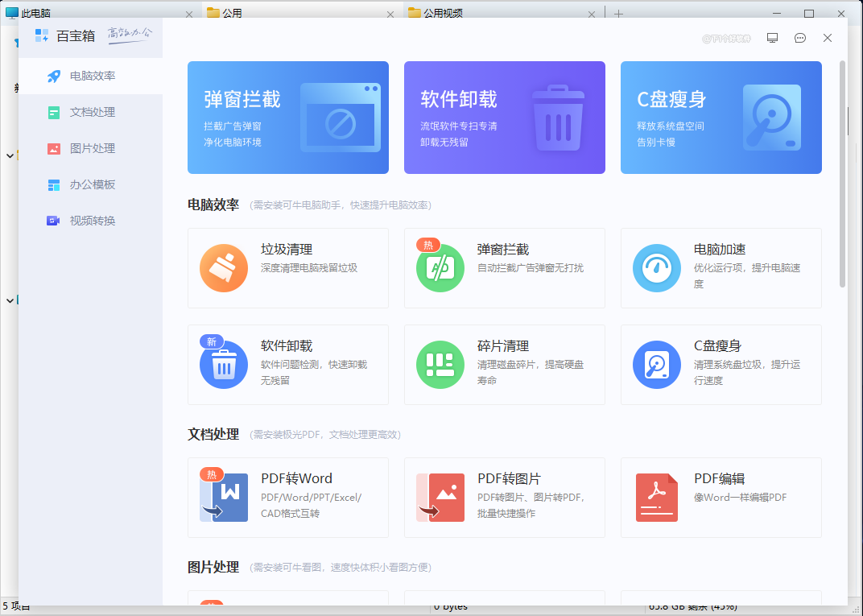Open 电脑加速 speedometer icon
Screen dimensions: 863x616
click(x=656, y=267)
